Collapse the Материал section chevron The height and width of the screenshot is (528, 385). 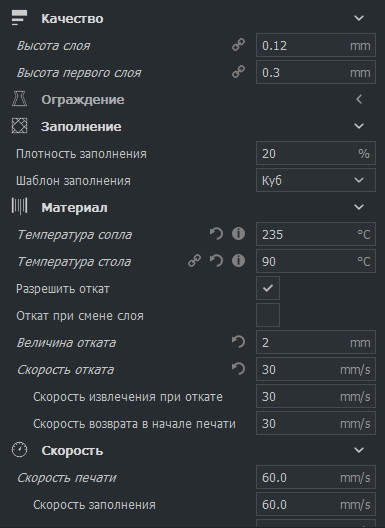pos(359,207)
